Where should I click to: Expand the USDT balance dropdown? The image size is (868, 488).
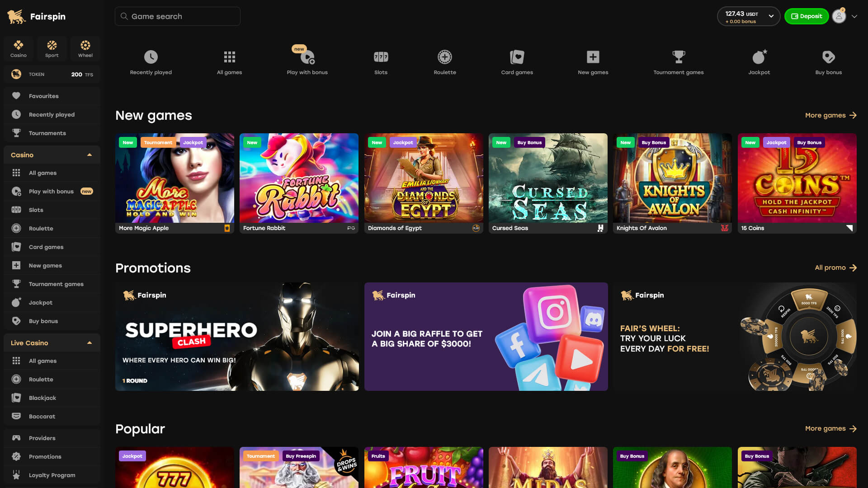771,16
